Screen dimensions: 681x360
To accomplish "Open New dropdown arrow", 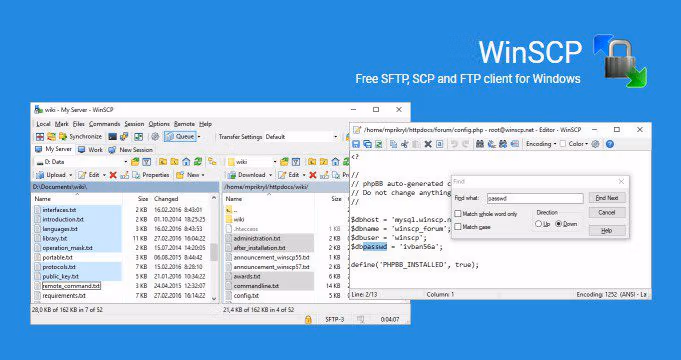I will [203, 175].
